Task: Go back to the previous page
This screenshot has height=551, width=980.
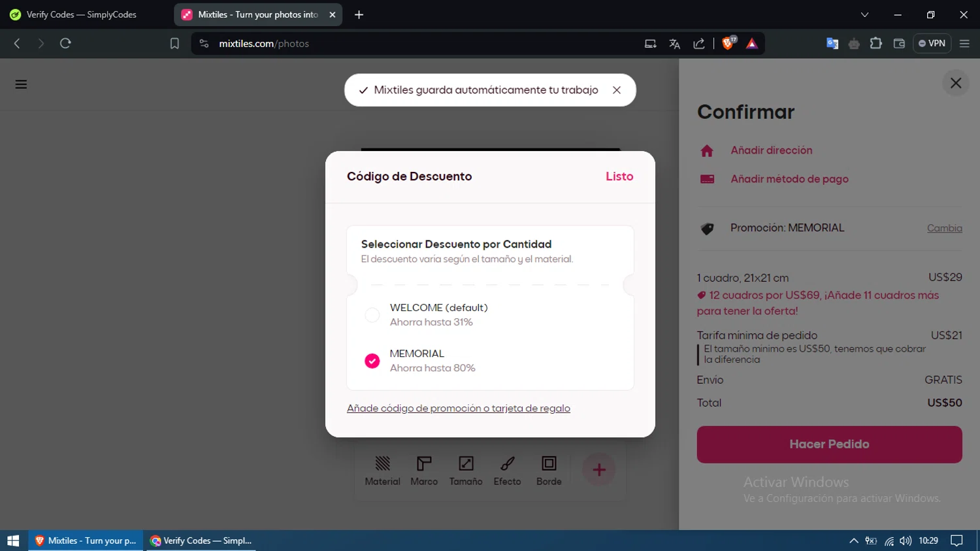Action: pyautogui.click(x=17, y=44)
